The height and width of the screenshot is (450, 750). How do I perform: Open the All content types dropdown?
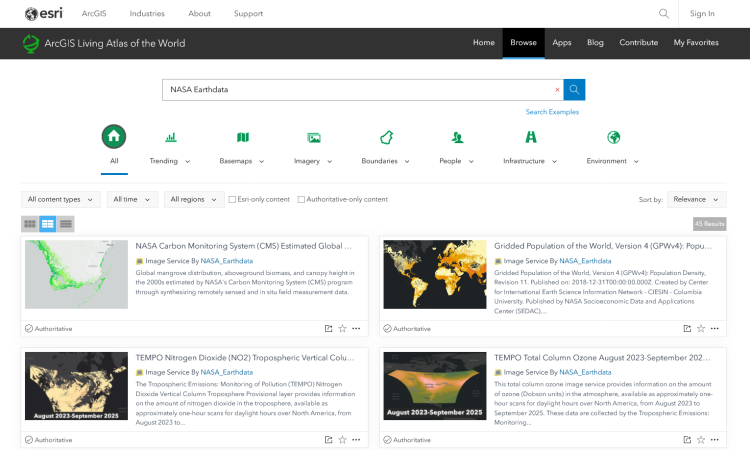(x=61, y=199)
